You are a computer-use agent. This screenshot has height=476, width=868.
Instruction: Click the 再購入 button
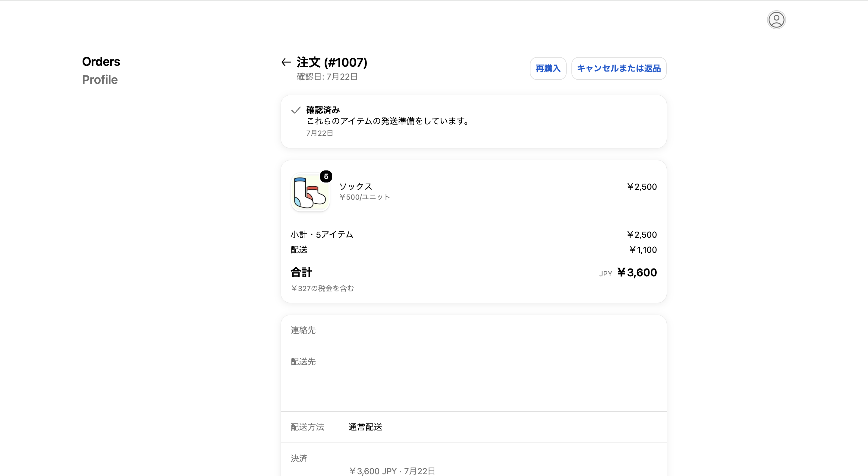(548, 68)
